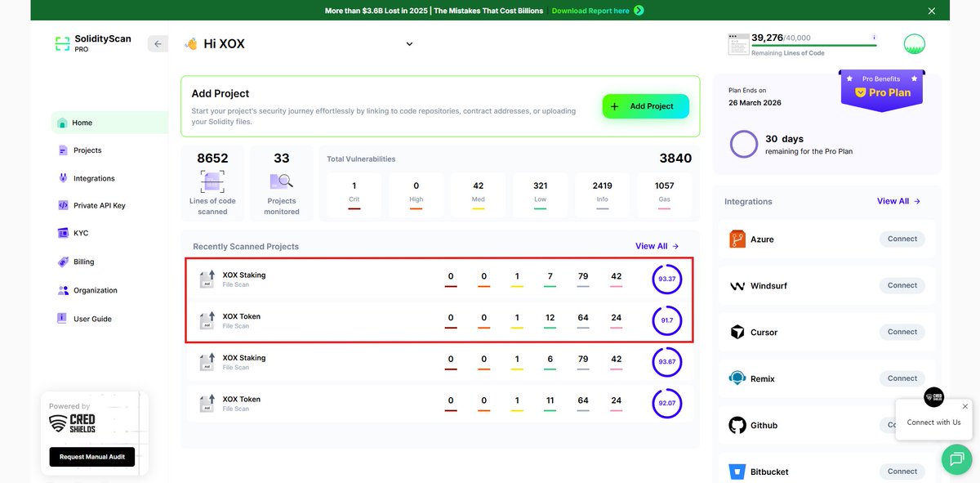Click the lines of code scanned icon
Image resolution: width=980 pixels, height=483 pixels.
(212, 181)
